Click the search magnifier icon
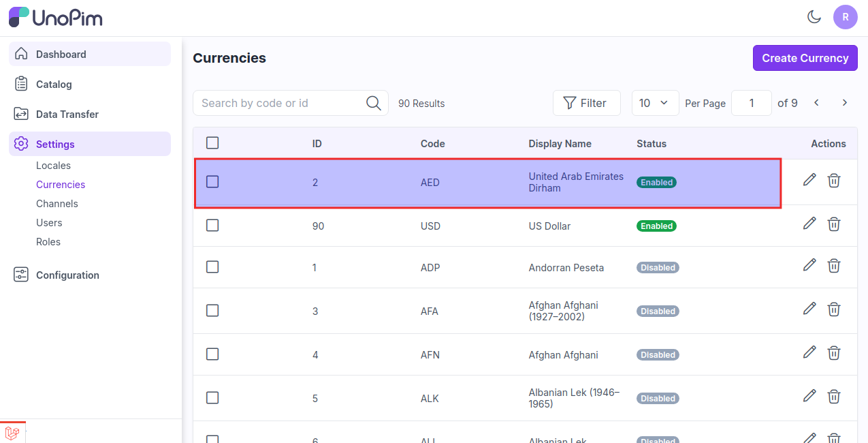The width and height of the screenshot is (868, 443). (x=373, y=102)
